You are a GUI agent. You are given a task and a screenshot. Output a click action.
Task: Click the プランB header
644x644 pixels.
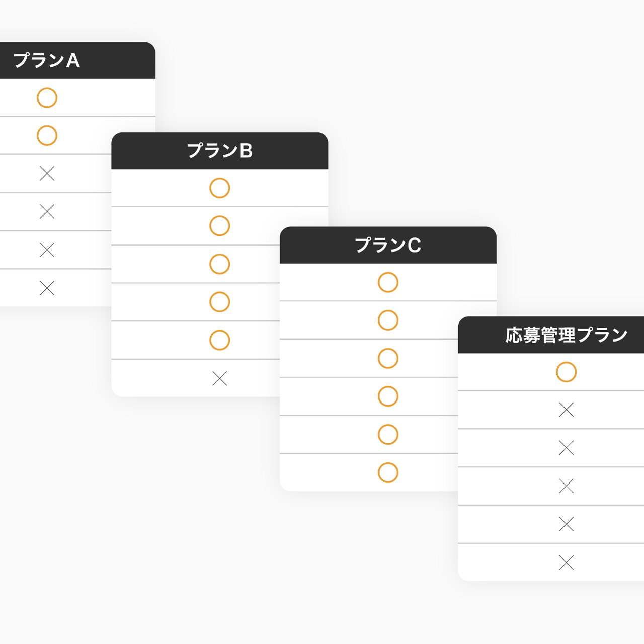click(219, 151)
